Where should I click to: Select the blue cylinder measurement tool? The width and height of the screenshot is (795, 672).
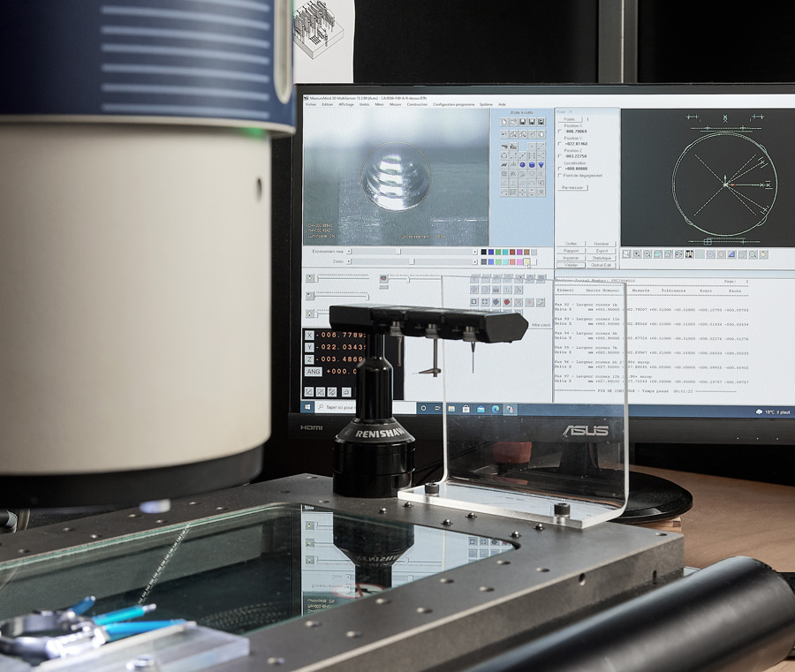pyautogui.click(x=534, y=165)
